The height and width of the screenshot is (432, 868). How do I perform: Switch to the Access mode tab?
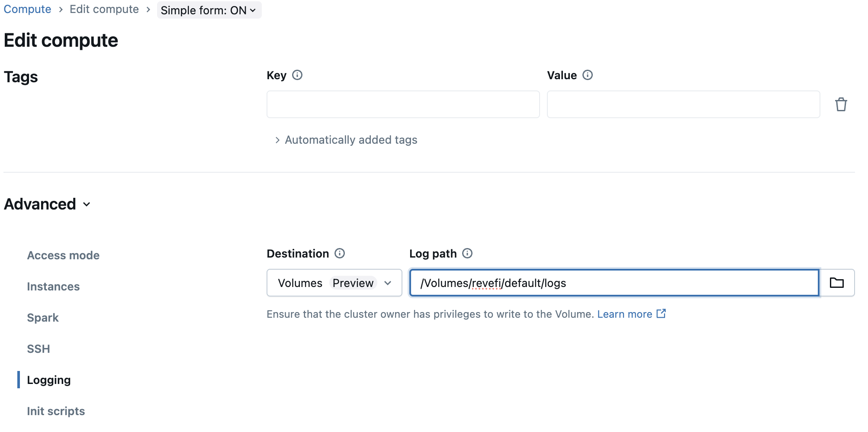[63, 255]
